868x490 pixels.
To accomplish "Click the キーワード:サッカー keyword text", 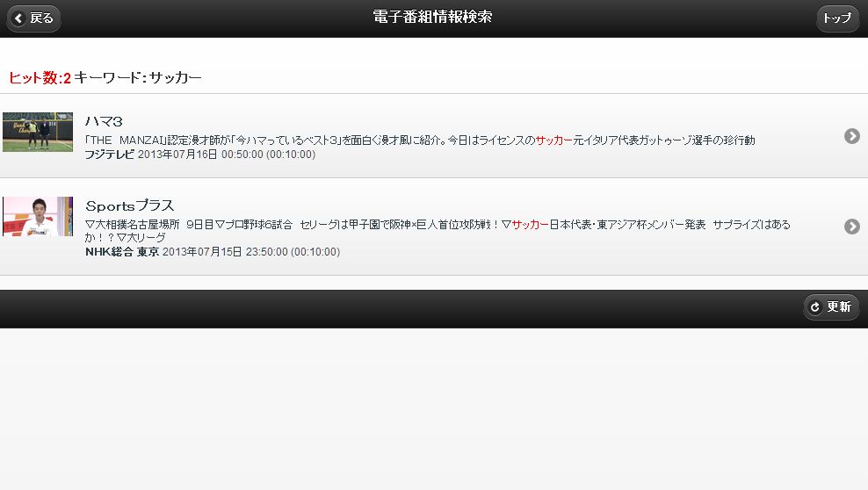I will point(138,77).
